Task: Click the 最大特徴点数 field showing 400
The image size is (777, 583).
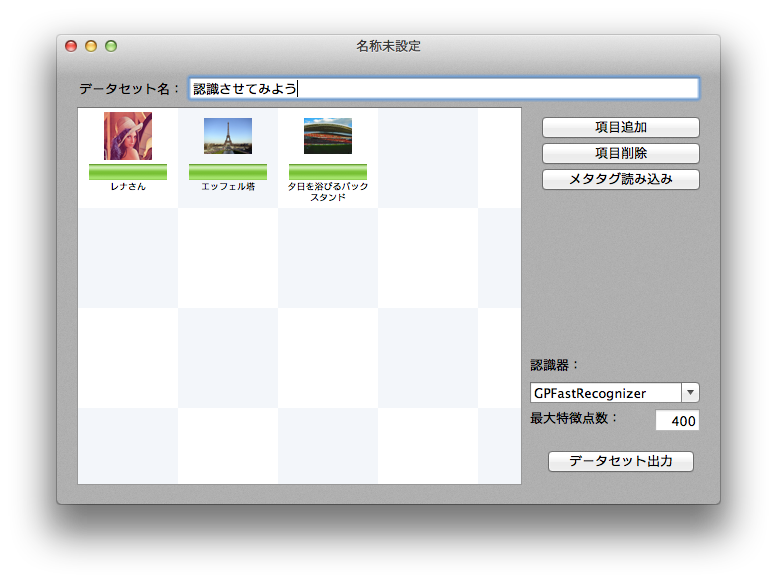Action: 677,421
